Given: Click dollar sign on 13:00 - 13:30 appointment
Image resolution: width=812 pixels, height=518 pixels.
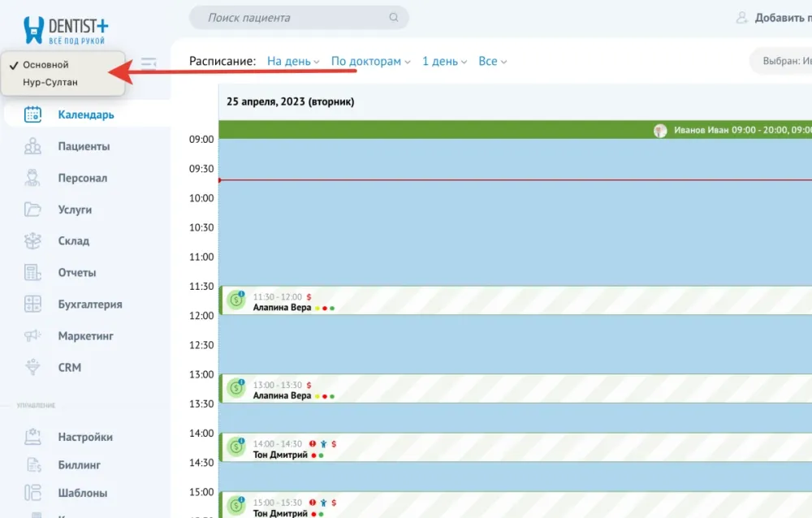Looking at the screenshot, I should (309, 385).
